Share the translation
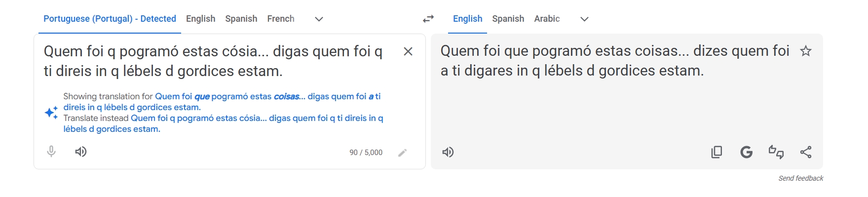 [806, 152]
